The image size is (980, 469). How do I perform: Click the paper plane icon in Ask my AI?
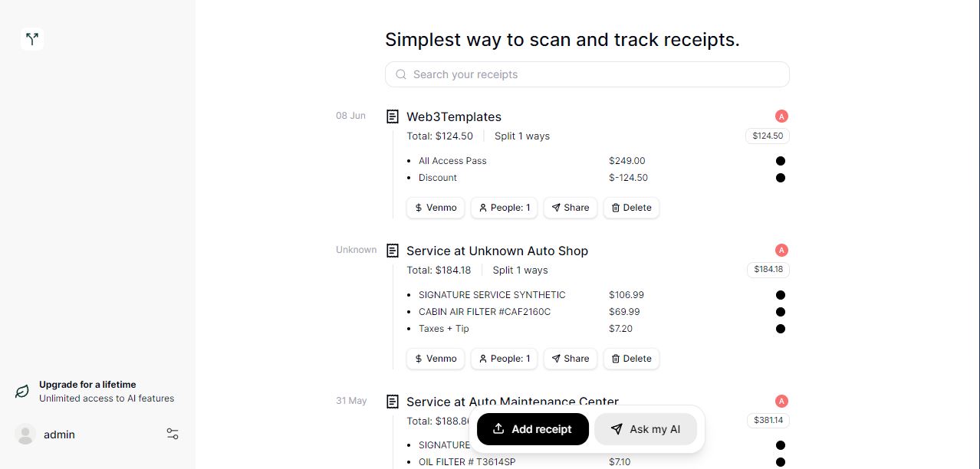coord(617,429)
